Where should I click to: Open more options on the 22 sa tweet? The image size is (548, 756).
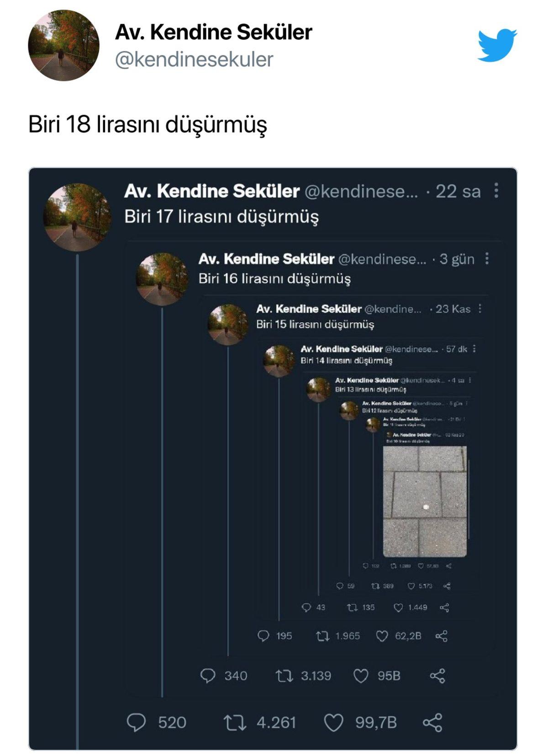coord(496,191)
